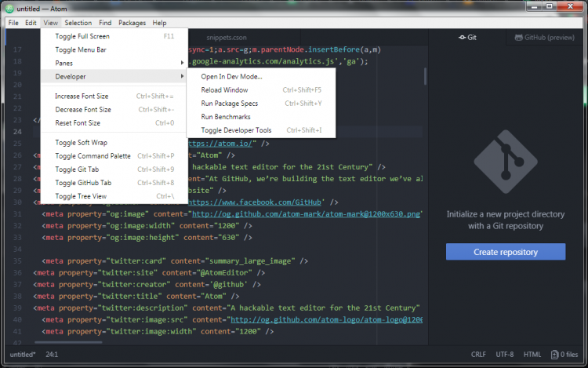588x368 pixels.
Task: Click the Git tab icon
Action: [462, 38]
